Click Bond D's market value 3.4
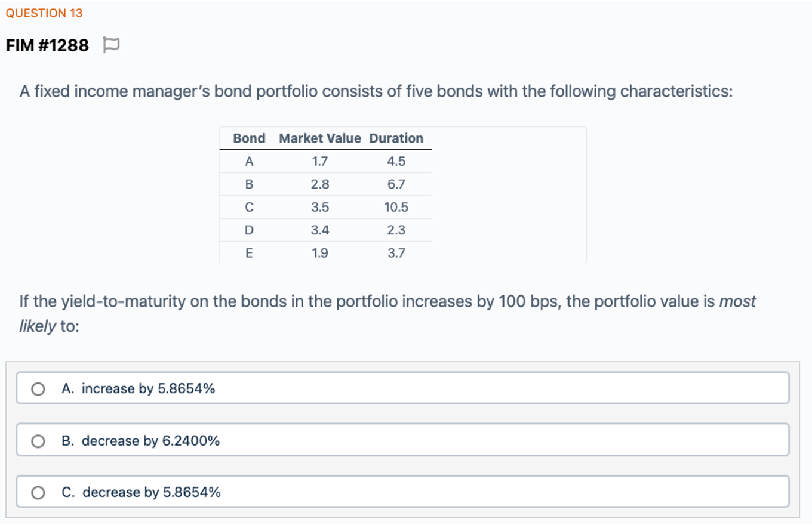The width and height of the screenshot is (812, 525). 320,230
